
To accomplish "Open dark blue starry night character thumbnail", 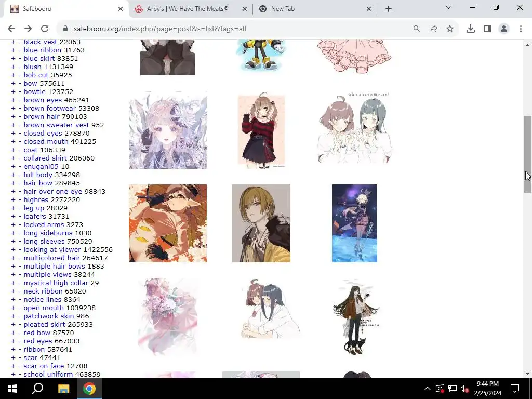I will [x=354, y=223].
